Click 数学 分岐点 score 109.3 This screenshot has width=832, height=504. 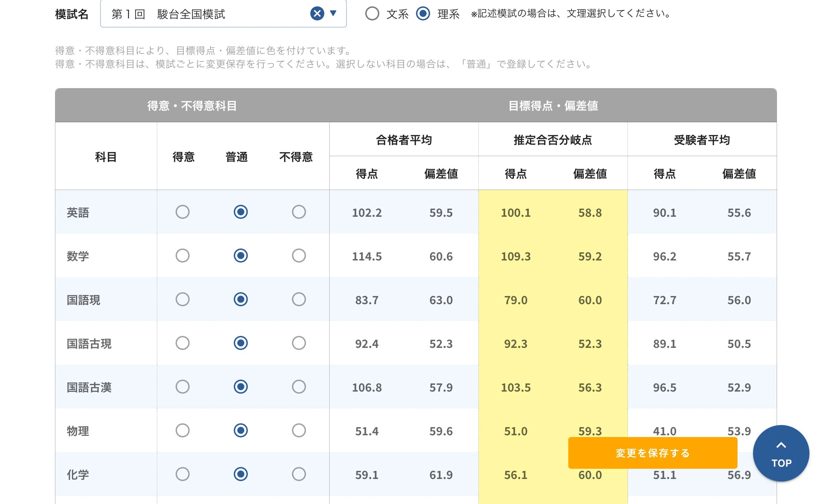(x=516, y=256)
